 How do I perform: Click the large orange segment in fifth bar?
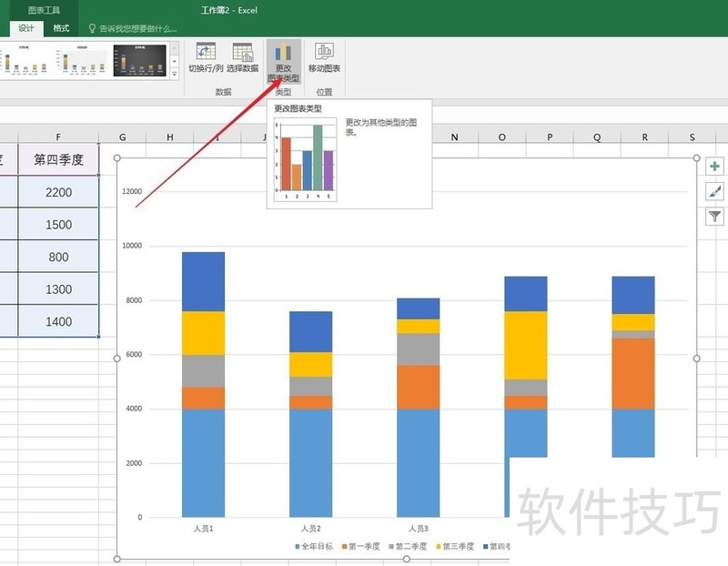tap(633, 374)
